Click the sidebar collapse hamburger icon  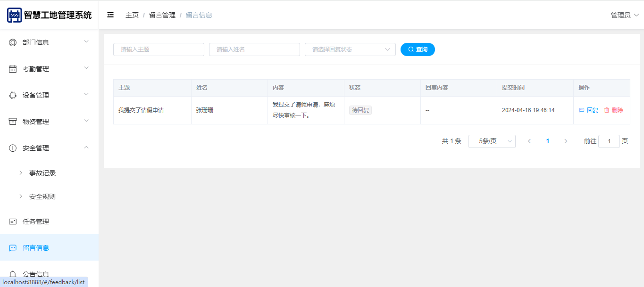(110, 15)
